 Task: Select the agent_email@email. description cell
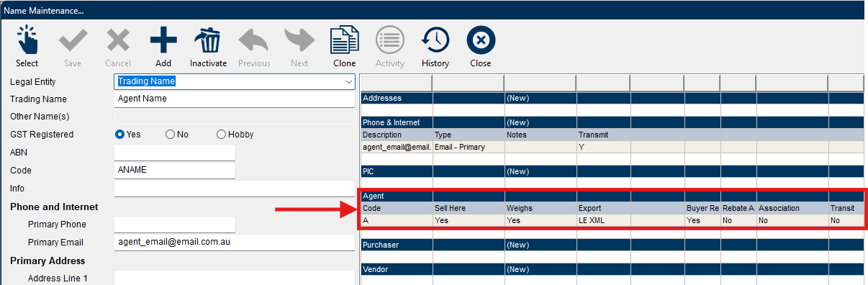point(396,147)
